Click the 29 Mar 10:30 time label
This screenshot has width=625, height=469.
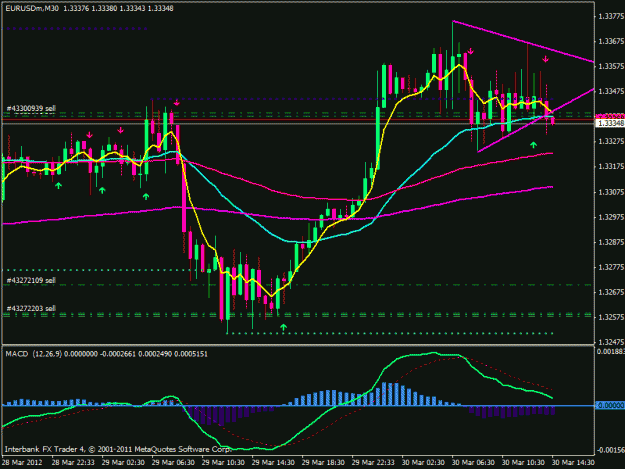pos(223,463)
